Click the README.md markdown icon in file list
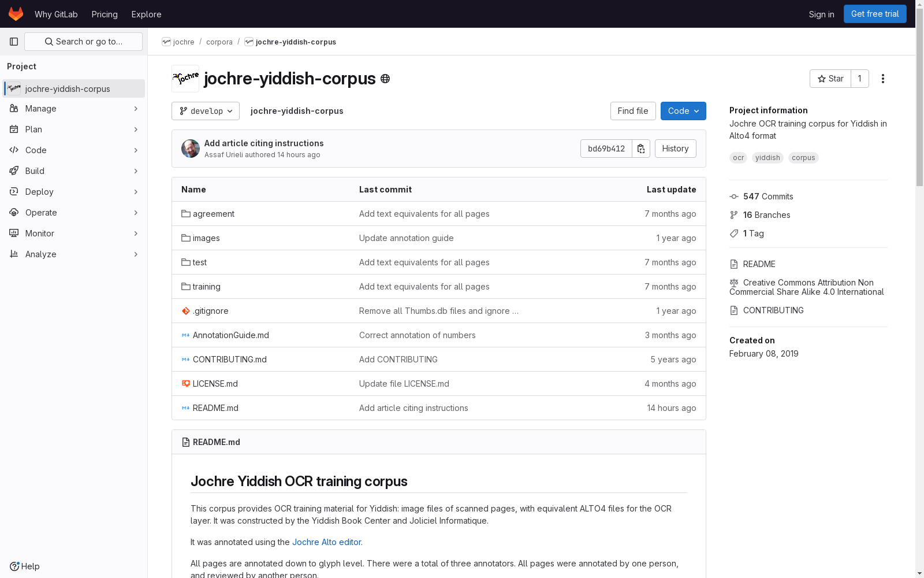 tap(186, 408)
